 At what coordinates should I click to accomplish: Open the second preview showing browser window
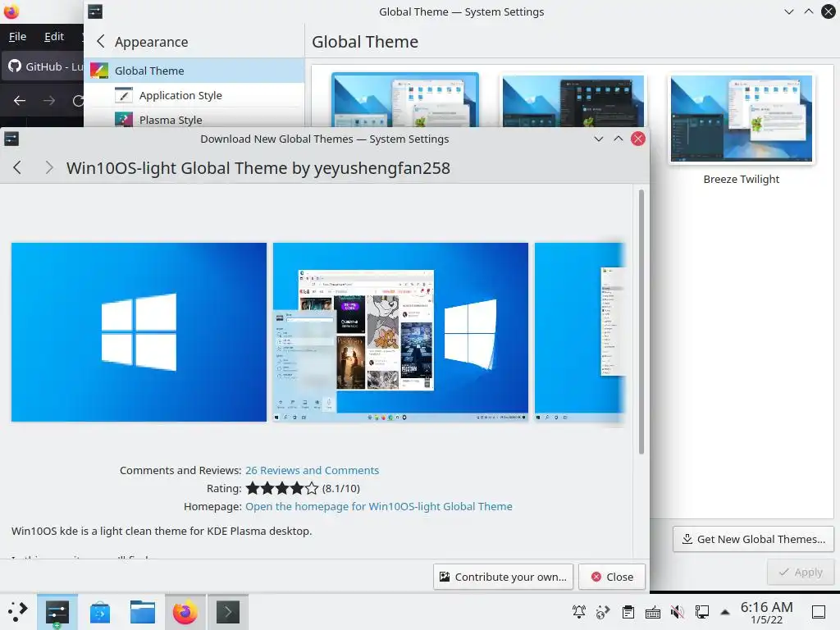point(400,332)
